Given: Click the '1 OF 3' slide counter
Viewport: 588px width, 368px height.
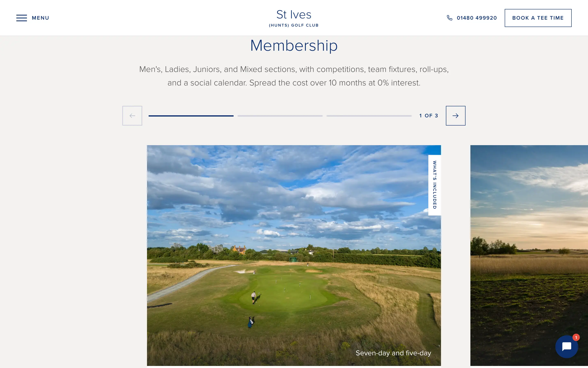Looking at the screenshot, I should pyautogui.click(x=429, y=116).
